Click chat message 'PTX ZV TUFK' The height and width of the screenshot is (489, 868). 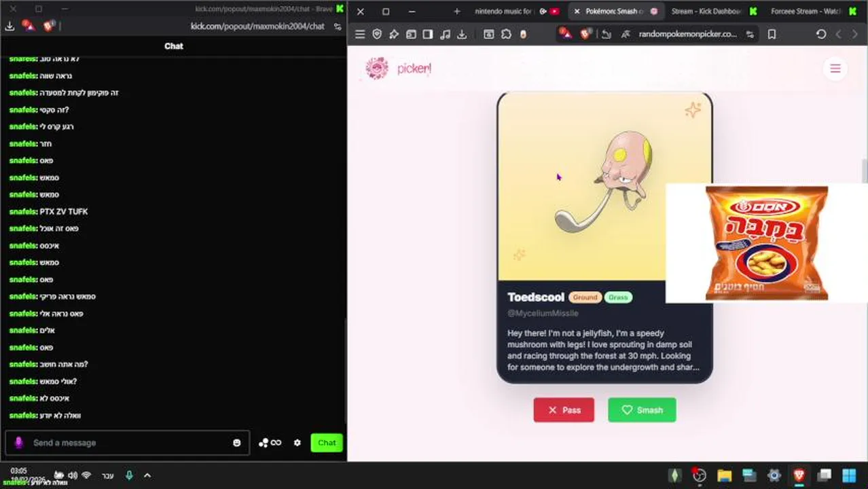coord(63,211)
